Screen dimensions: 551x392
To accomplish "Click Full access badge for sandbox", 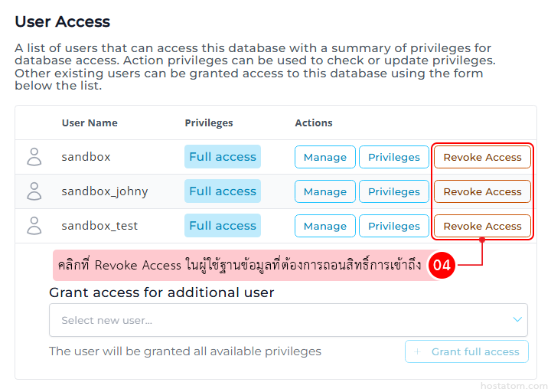I will click(x=223, y=157).
